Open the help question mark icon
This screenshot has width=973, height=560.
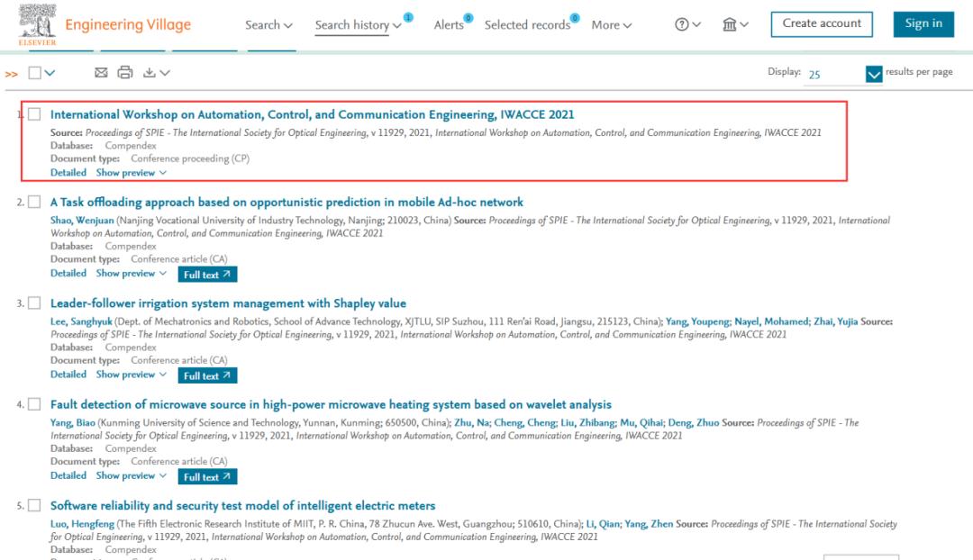[x=682, y=24]
